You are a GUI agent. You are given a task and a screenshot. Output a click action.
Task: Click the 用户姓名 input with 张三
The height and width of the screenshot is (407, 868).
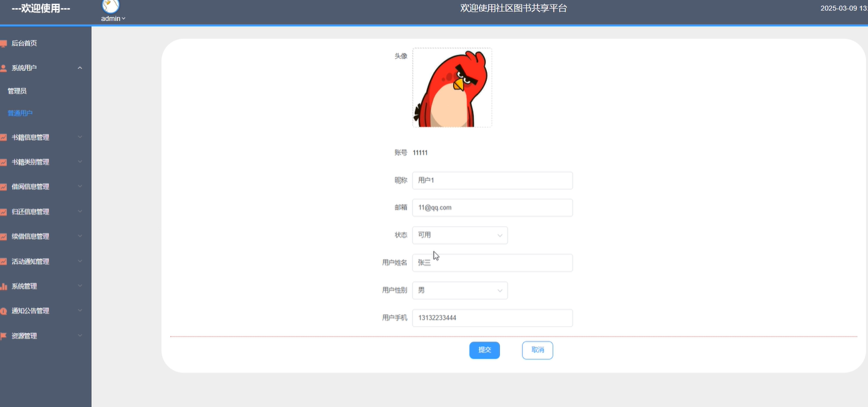[493, 263]
